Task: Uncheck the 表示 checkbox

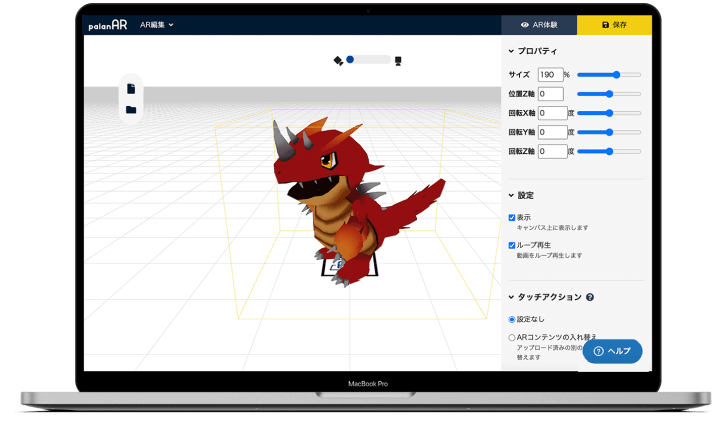Action: pos(512,217)
